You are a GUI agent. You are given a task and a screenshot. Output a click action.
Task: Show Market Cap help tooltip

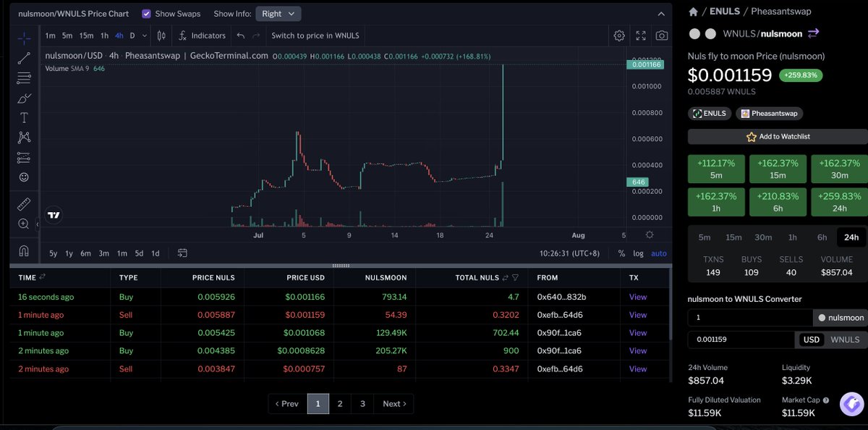pyautogui.click(x=826, y=400)
